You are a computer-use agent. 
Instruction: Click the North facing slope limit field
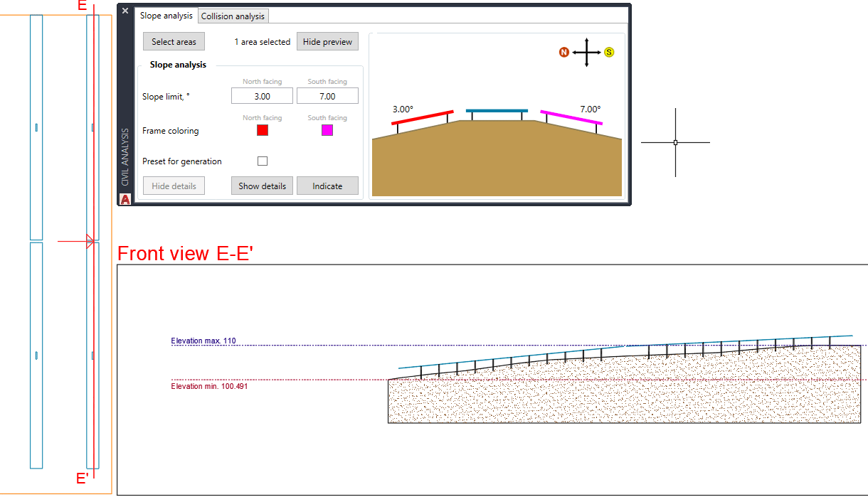(x=262, y=96)
